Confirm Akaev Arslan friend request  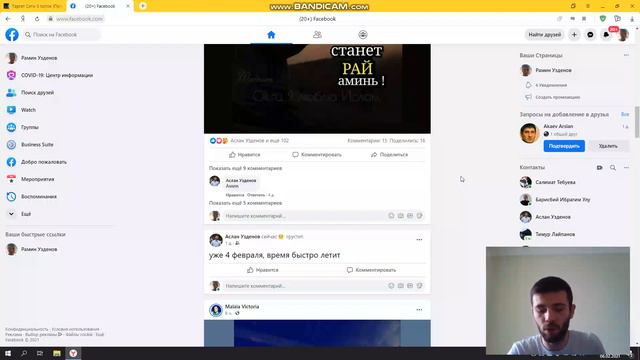(x=564, y=146)
